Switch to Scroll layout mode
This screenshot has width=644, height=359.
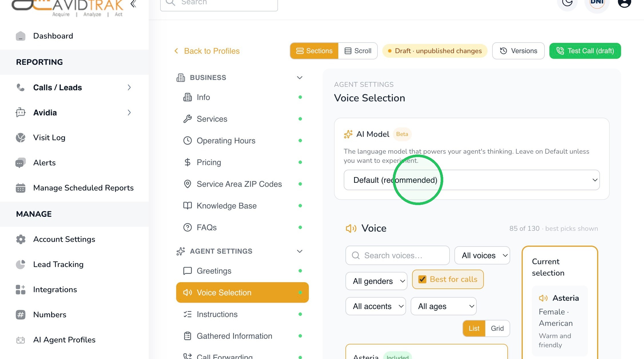(x=358, y=51)
